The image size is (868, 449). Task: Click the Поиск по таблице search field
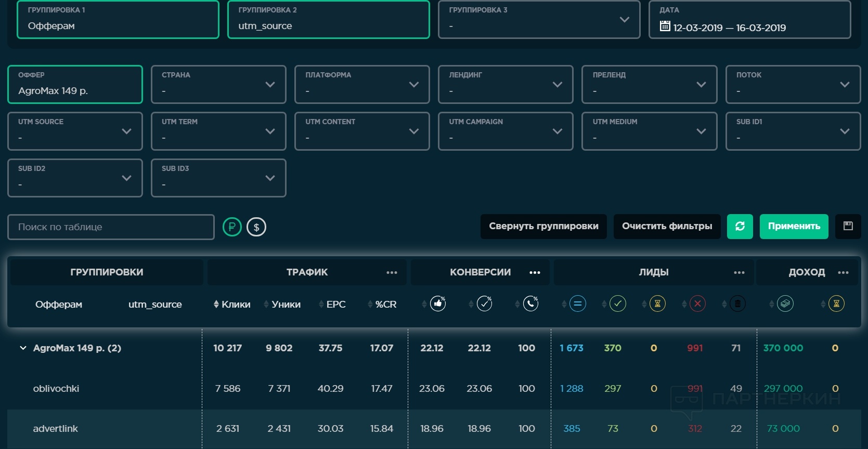point(111,227)
